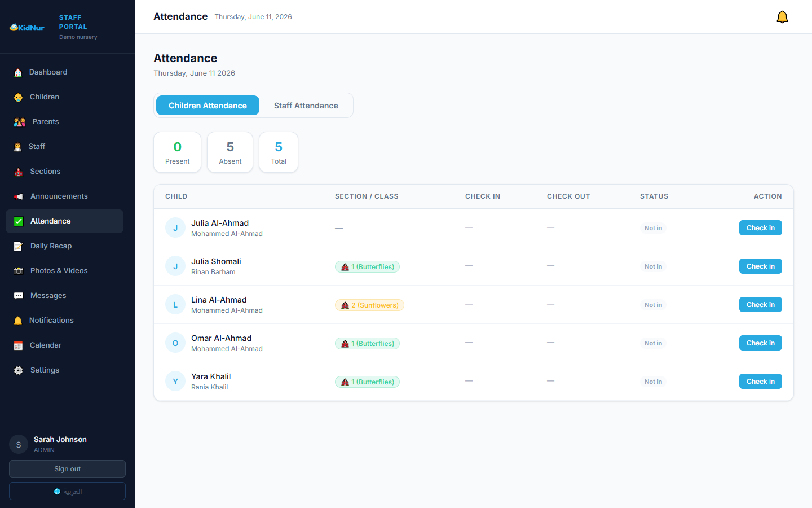
Task: Click the CHECK IN column header
Action: pyautogui.click(x=483, y=196)
